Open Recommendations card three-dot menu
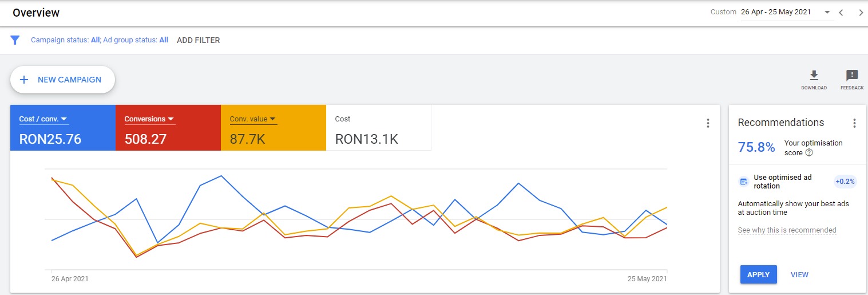This screenshot has height=295, width=868. (x=854, y=123)
